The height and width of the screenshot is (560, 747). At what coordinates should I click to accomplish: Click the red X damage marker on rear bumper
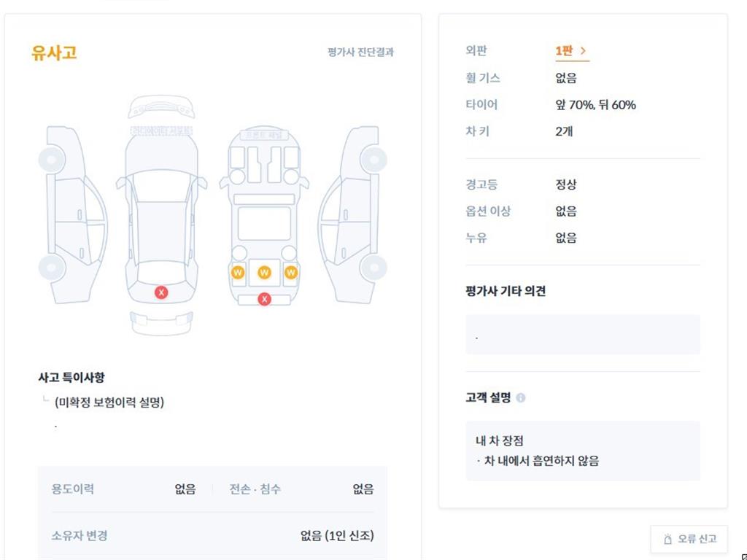pos(160,292)
